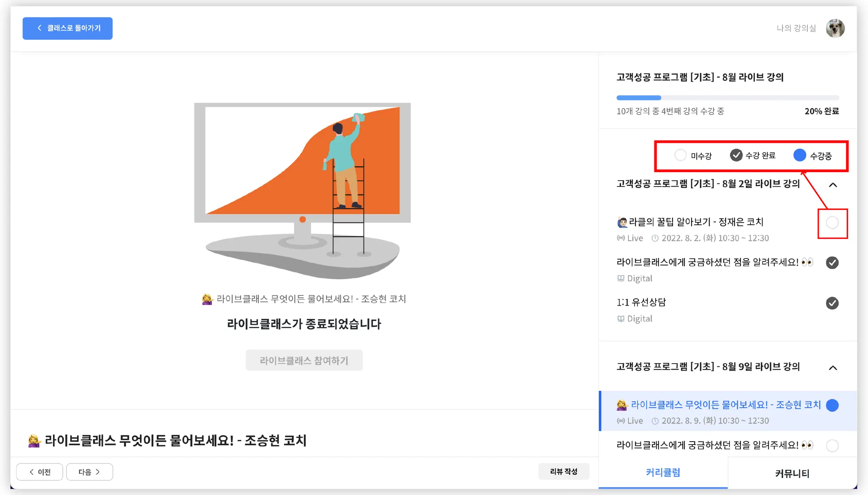Collapse the 8월 2일 라이브 강의 section
This screenshot has height=495, width=868.
point(832,185)
